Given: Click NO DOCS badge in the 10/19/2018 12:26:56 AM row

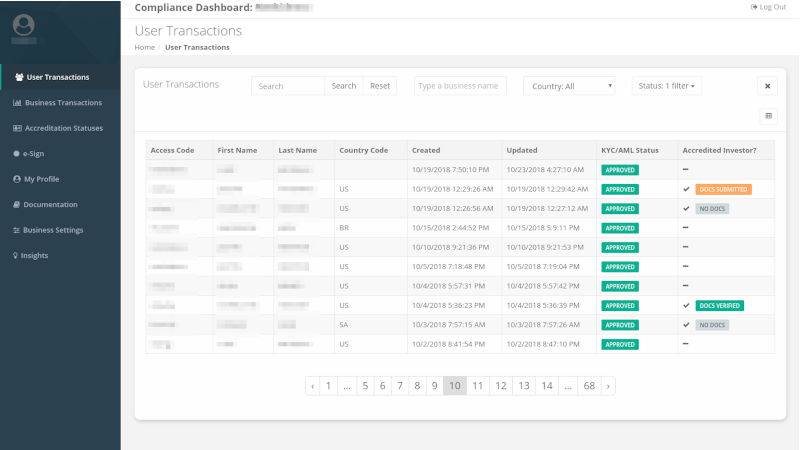Looking at the screenshot, I should pos(712,209).
